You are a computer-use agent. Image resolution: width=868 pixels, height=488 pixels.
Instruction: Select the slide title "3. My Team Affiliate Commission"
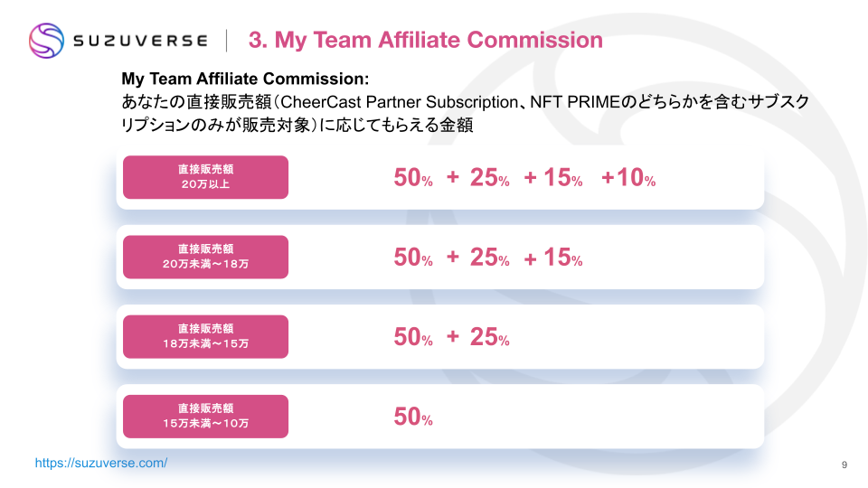tap(425, 40)
